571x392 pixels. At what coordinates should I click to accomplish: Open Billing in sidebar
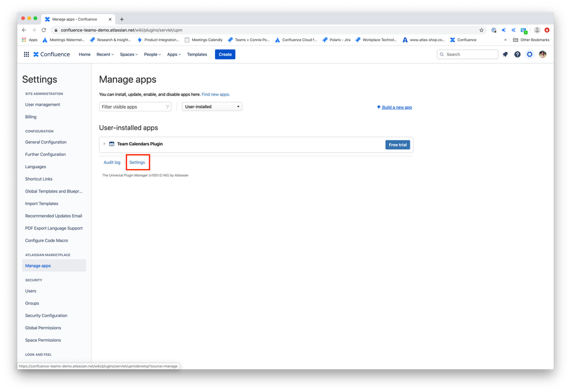click(x=31, y=117)
